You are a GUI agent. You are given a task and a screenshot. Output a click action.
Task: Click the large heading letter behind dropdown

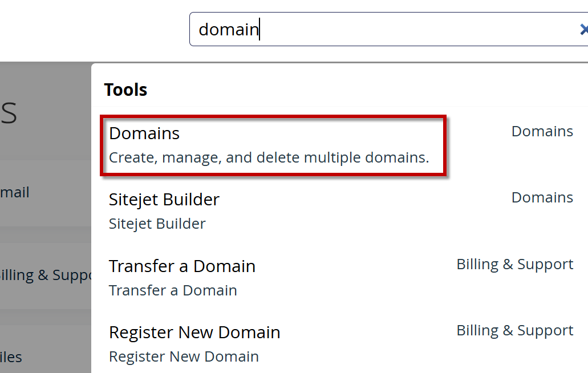9,113
